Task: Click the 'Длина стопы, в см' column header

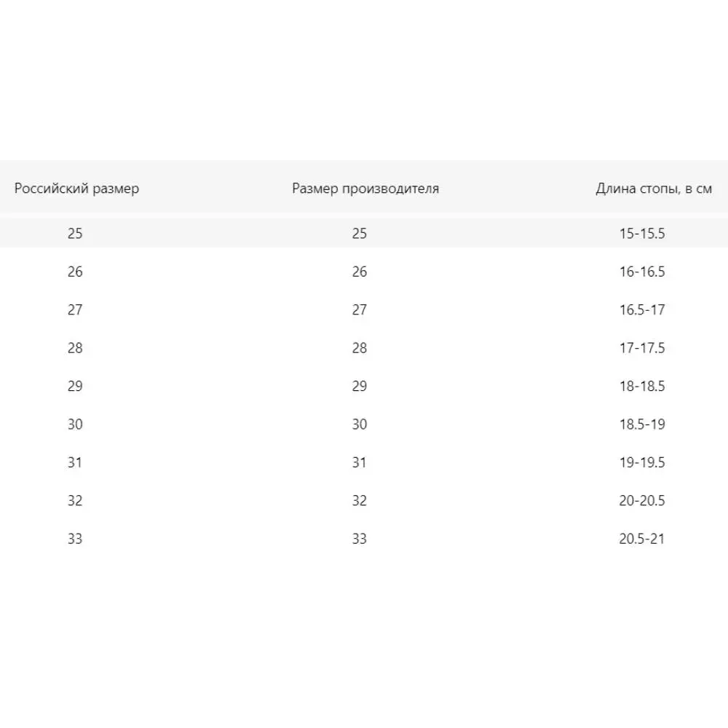Action: click(x=653, y=189)
